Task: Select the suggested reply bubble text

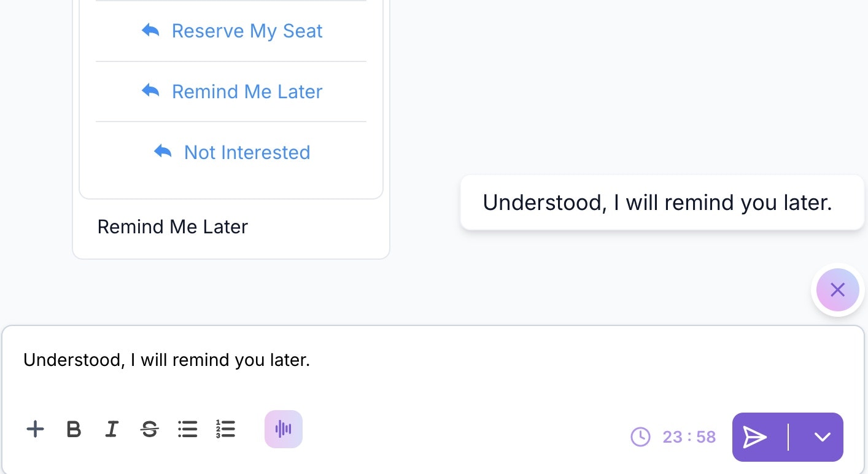Action: point(657,203)
